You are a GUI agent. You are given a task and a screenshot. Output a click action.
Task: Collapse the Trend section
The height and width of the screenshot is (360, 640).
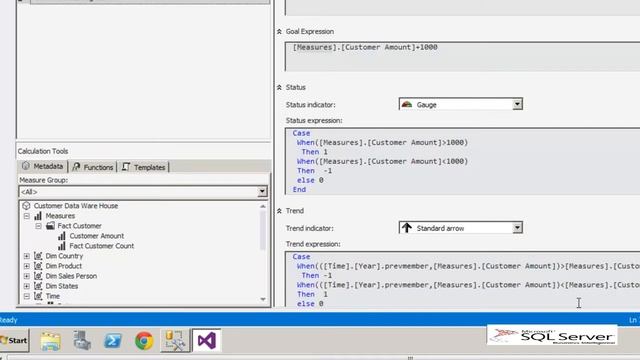point(279,211)
